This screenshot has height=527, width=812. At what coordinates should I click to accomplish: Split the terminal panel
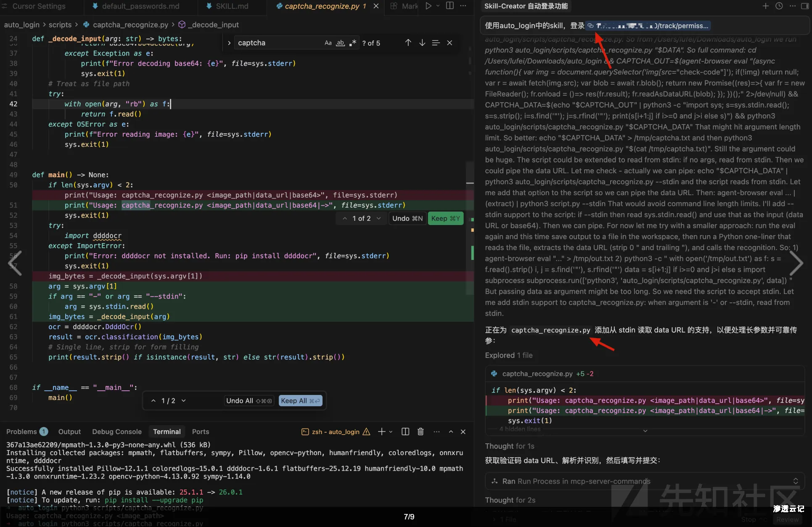coord(405,432)
